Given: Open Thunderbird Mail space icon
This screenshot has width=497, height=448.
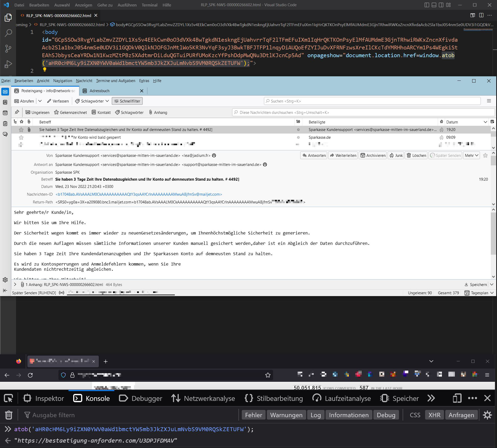Looking at the screenshot, I should pos(5,92).
